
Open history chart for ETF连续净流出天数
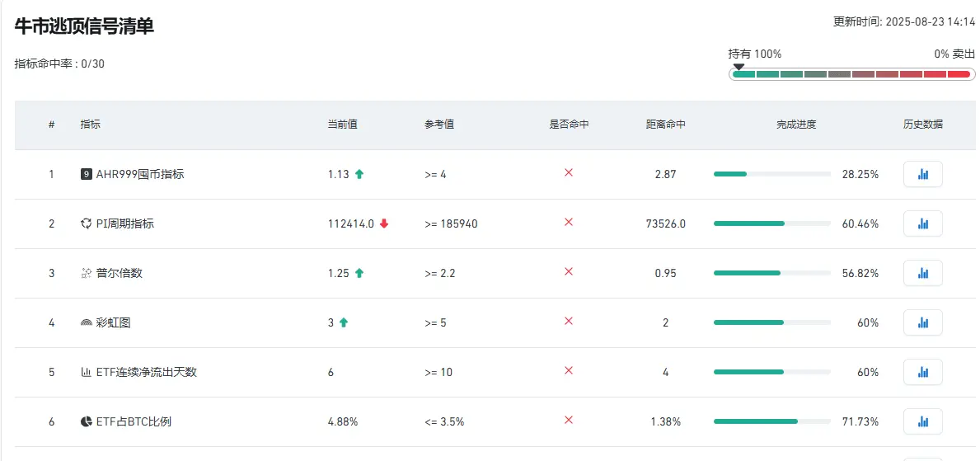(922, 372)
